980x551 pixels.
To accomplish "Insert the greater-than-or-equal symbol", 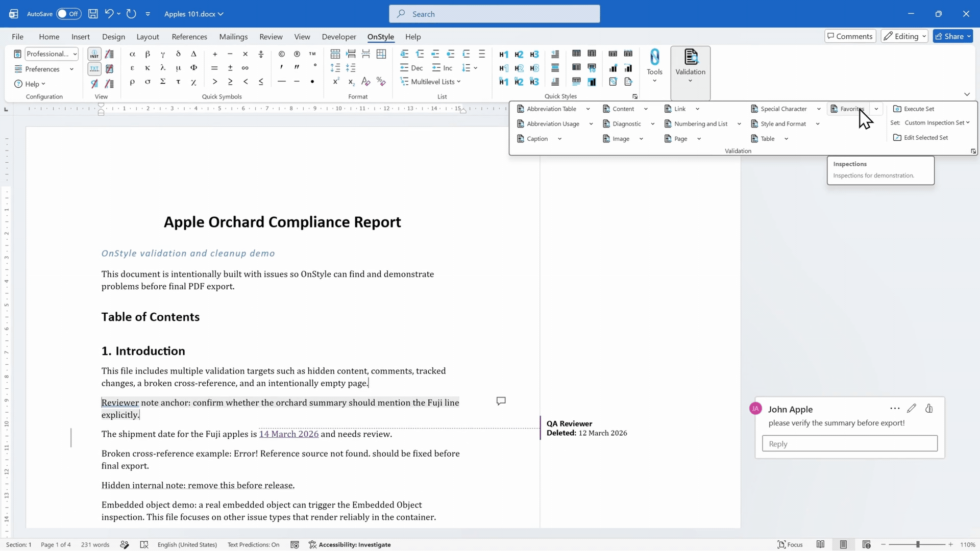I will [230, 82].
